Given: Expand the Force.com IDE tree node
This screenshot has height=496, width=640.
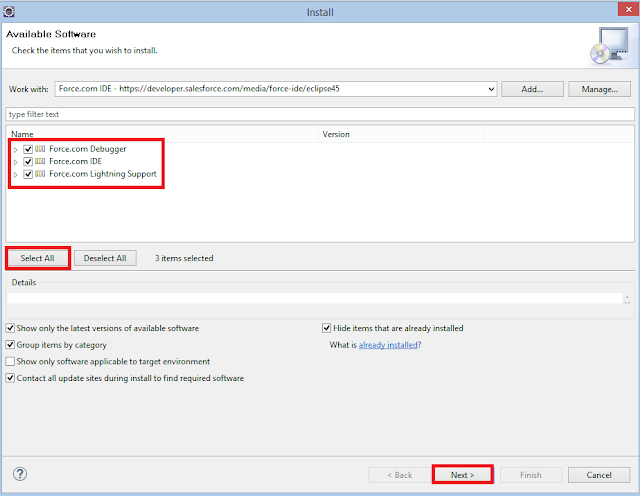Looking at the screenshot, I should tap(16, 162).
